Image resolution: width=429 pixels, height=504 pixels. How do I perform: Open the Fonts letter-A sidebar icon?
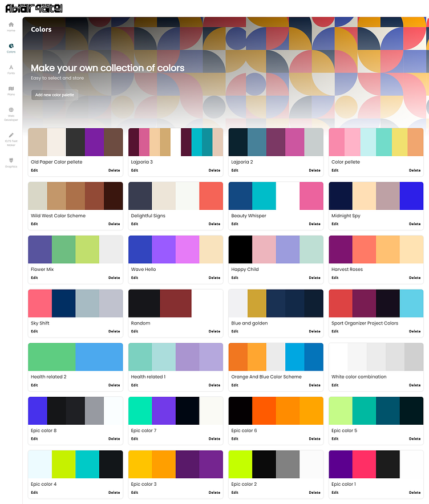point(11,67)
